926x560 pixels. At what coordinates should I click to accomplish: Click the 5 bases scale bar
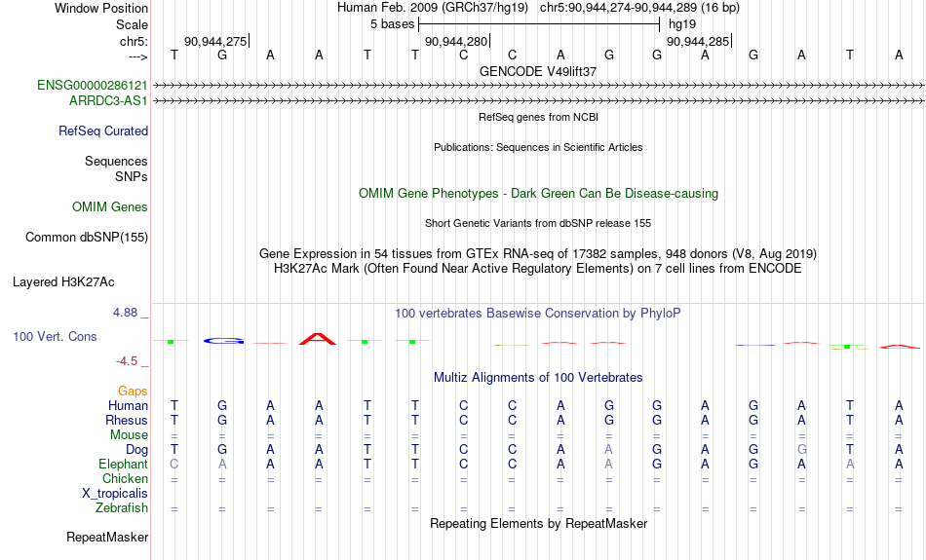point(539,24)
